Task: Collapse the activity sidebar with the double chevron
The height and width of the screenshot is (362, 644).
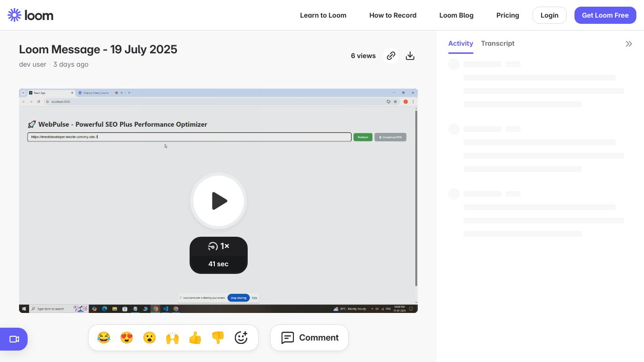Action: pyautogui.click(x=629, y=44)
